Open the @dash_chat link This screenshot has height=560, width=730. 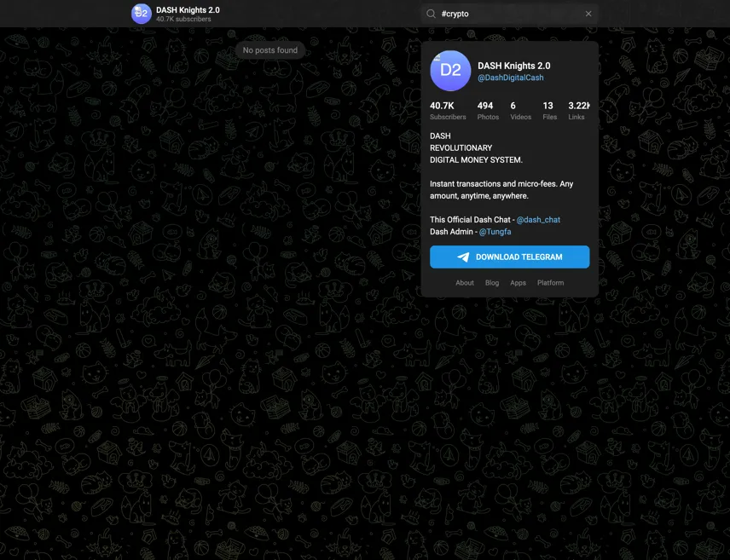pyautogui.click(x=538, y=220)
